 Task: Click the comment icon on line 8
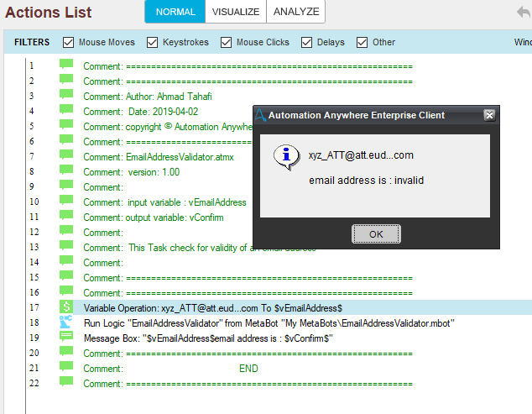[66, 170]
